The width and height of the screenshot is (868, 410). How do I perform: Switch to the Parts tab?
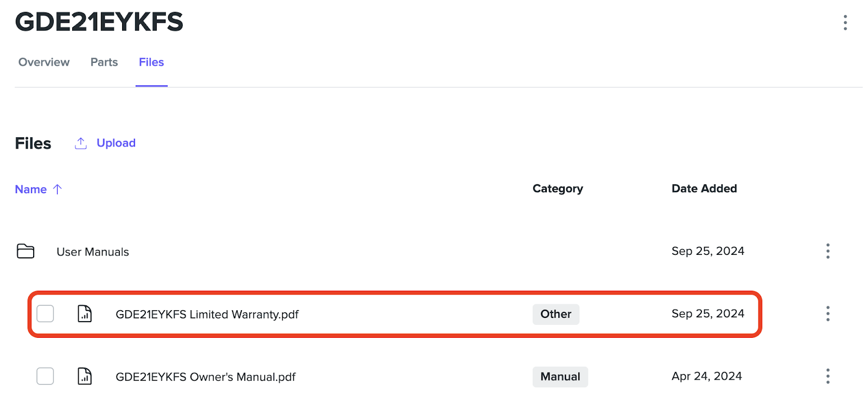click(104, 62)
